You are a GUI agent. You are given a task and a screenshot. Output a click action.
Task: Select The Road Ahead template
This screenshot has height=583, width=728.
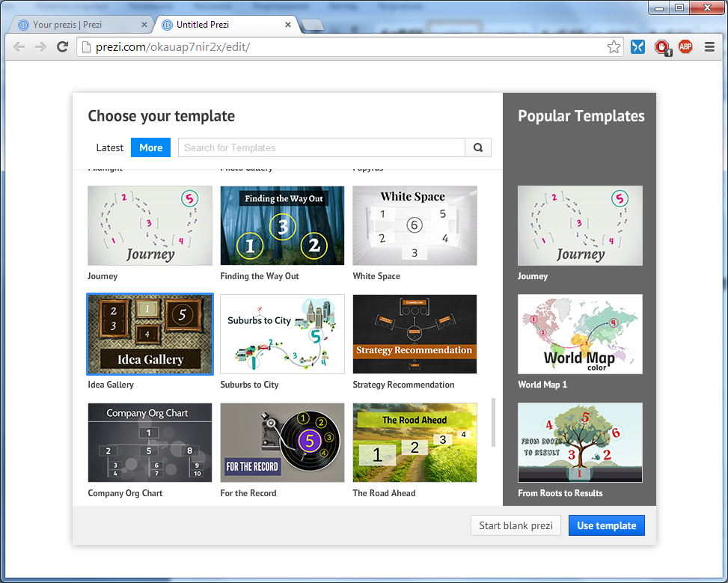pyautogui.click(x=415, y=443)
